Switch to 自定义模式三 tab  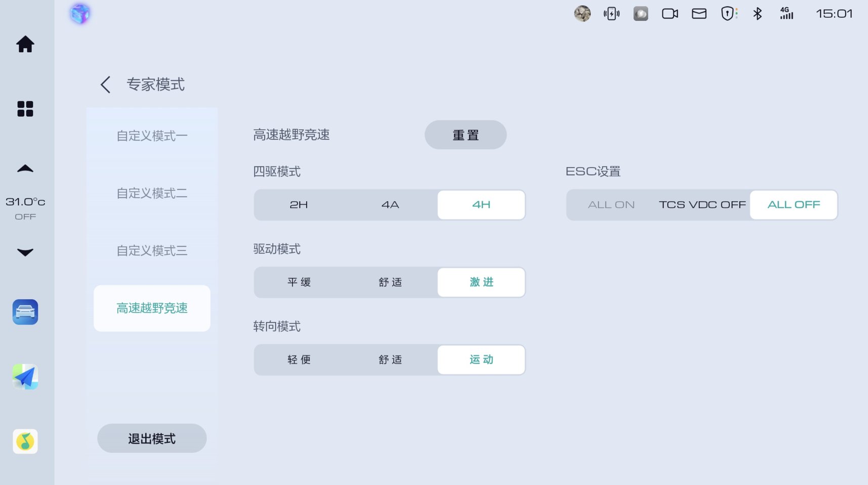tap(152, 251)
